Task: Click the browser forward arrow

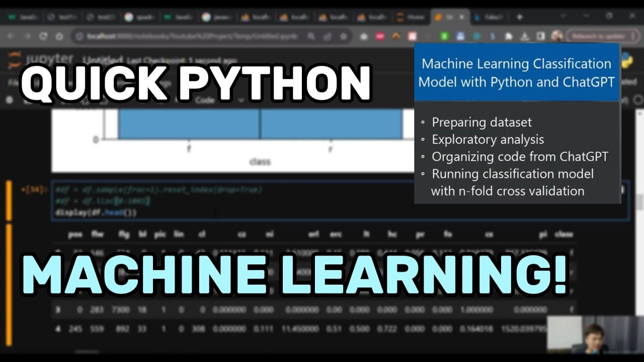Action: click(27, 36)
